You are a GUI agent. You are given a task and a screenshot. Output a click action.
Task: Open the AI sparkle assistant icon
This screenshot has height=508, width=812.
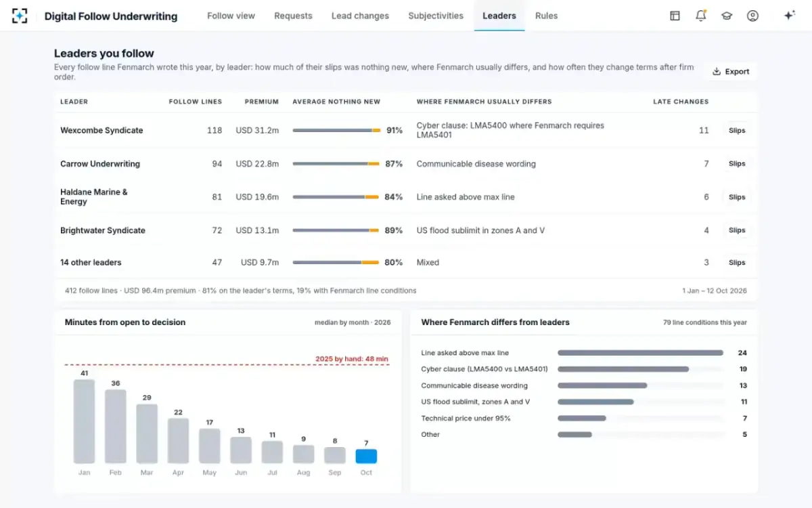[789, 16]
